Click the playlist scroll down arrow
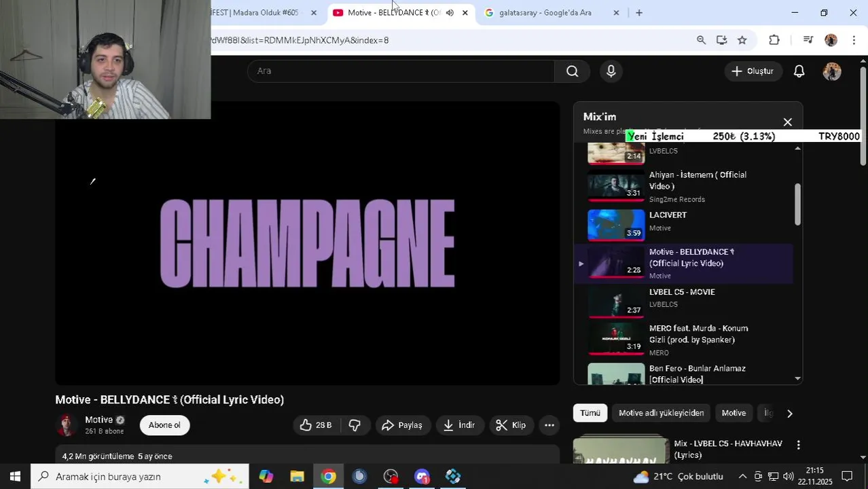 [x=797, y=378]
